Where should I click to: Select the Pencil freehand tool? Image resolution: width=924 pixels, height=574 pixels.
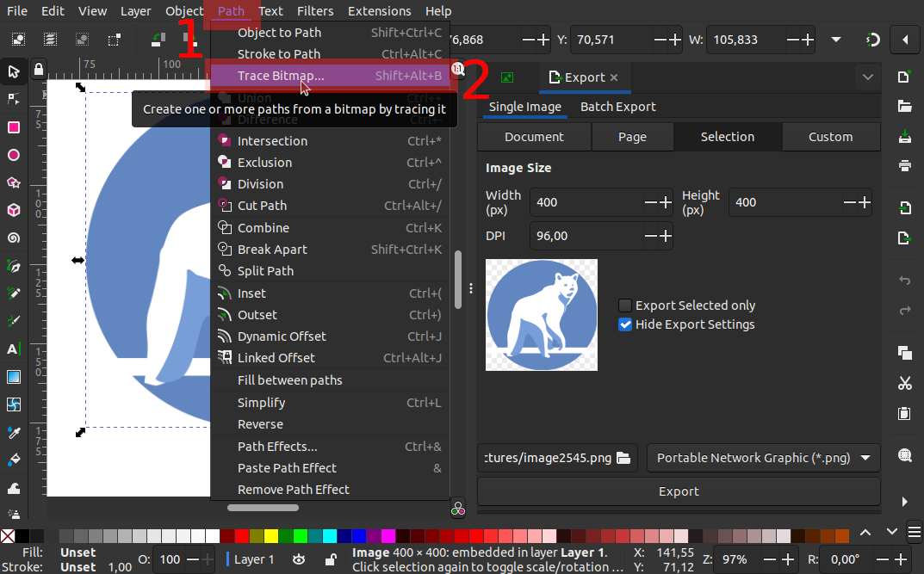pos(14,293)
